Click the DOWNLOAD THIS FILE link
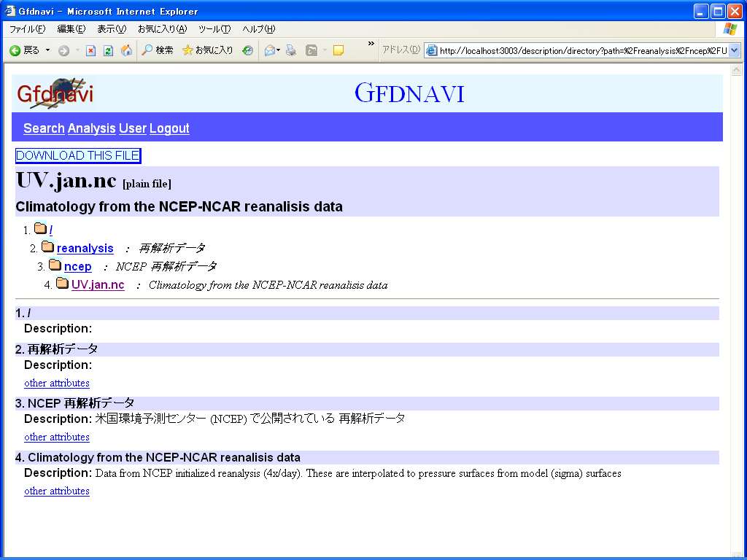The height and width of the screenshot is (560, 747). click(x=77, y=155)
